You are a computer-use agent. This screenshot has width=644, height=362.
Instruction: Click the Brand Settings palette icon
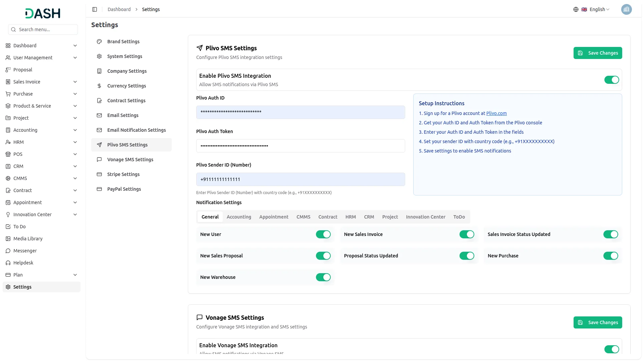pyautogui.click(x=99, y=42)
